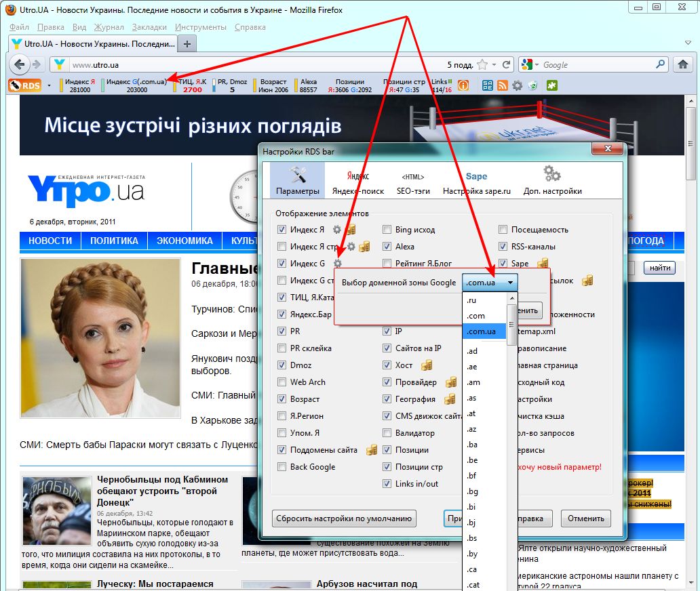Click the domain zone list scrollbar thumb
700x591 pixels.
(511, 325)
